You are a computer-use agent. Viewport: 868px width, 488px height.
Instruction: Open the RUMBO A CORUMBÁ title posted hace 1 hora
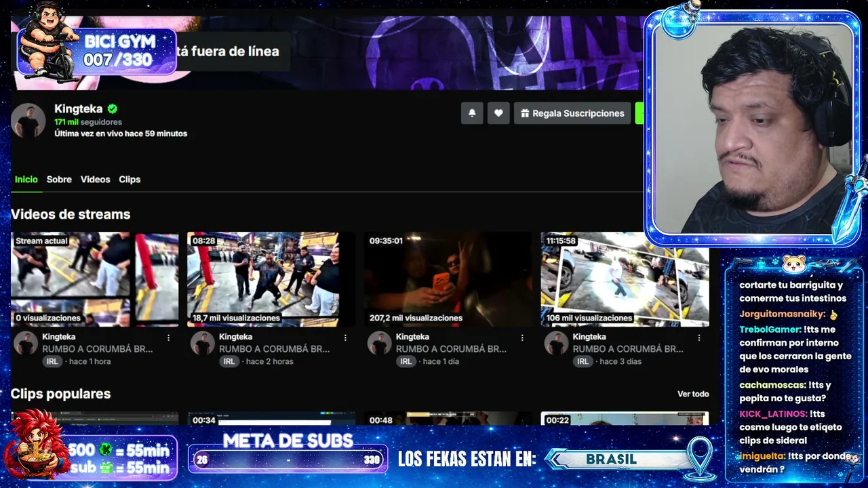pyautogui.click(x=98, y=349)
